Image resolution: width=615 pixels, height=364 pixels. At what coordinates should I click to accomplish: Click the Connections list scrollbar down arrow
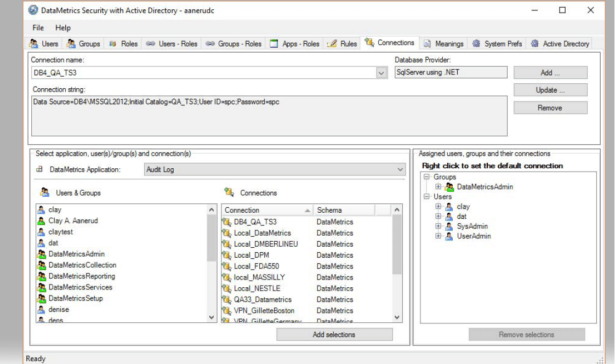[x=397, y=317]
